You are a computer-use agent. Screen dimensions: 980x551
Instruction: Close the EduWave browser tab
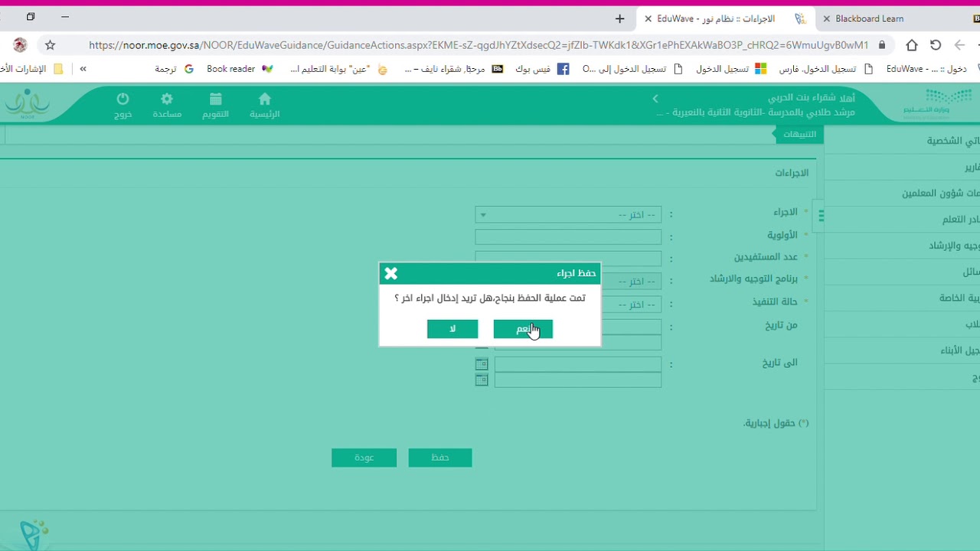click(x=648, y=18)
